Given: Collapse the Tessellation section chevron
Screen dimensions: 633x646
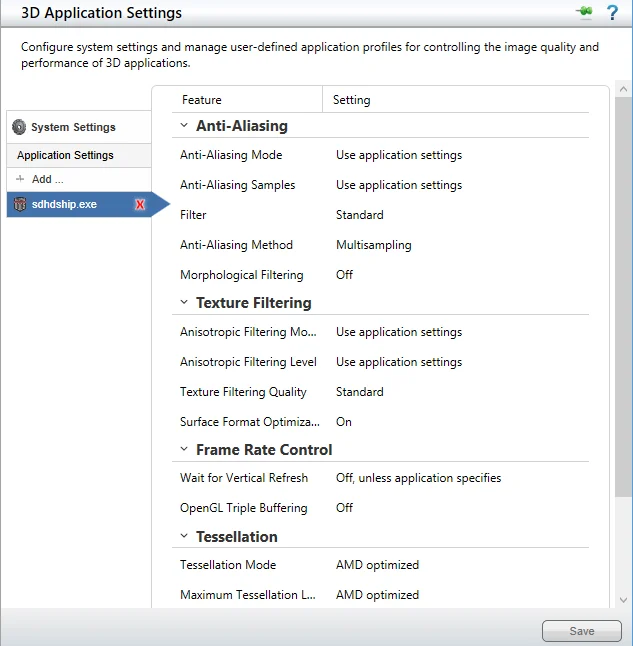Looking at the screenshot, I should (x=184, y=536).
